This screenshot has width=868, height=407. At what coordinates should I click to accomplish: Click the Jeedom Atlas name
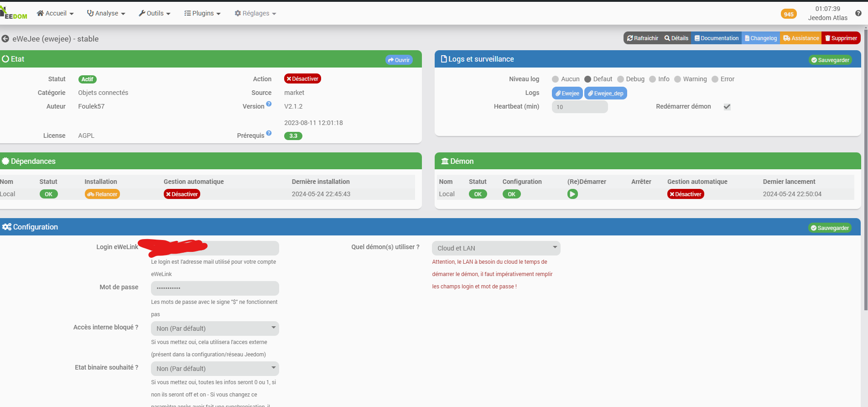827,18
